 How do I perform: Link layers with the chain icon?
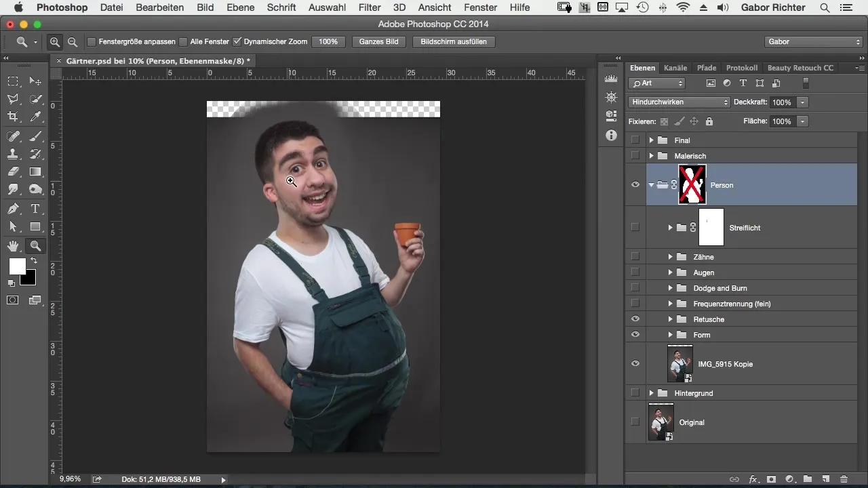[x=734, y=479]
